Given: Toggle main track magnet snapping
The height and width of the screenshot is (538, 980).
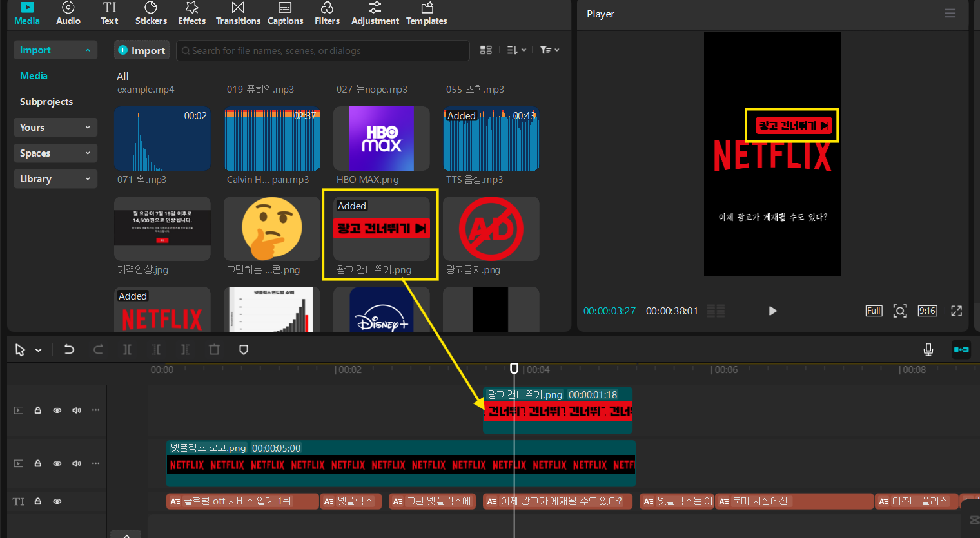Looking at the screenshot, I should pyautogui.click(x=961, y=349).
